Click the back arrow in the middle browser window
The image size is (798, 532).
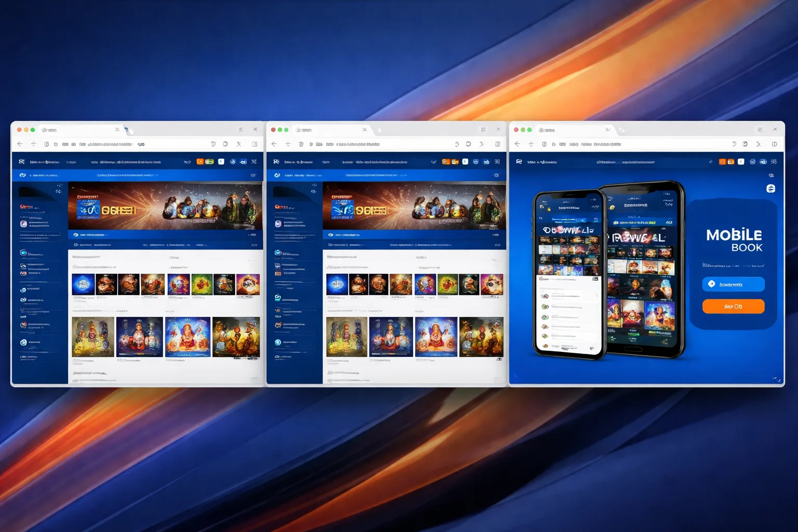point(274,144)
